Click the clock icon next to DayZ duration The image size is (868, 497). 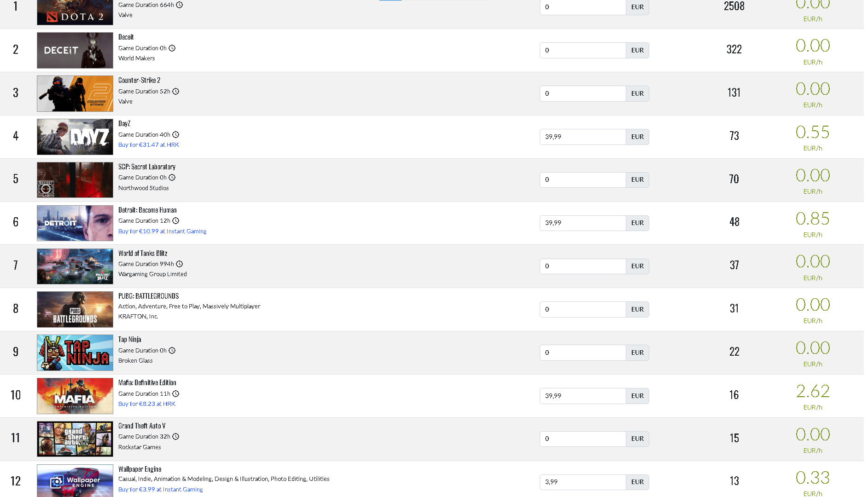point(176,135)
